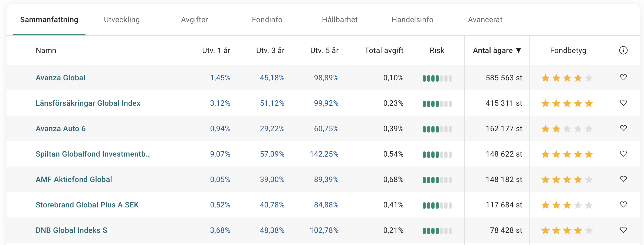644x245 pixels.
Task: Click heart icon for Storebrand Global Plus
Action: pyautogui.click(x=623, y=205)
